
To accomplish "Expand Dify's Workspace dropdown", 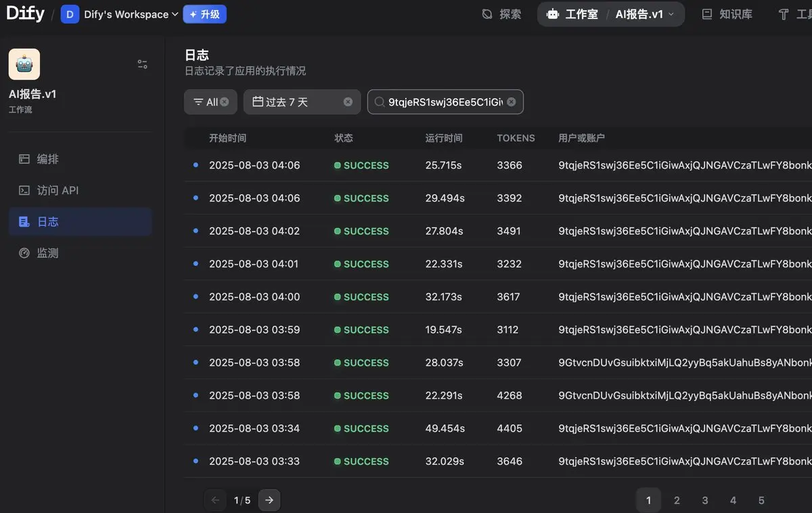I will (x=120, y=14).
